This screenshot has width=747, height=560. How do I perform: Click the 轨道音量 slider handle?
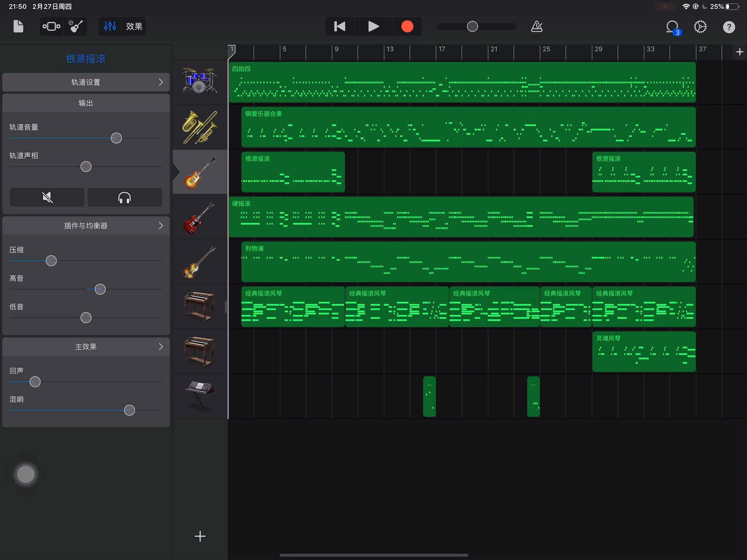(116, 138)
